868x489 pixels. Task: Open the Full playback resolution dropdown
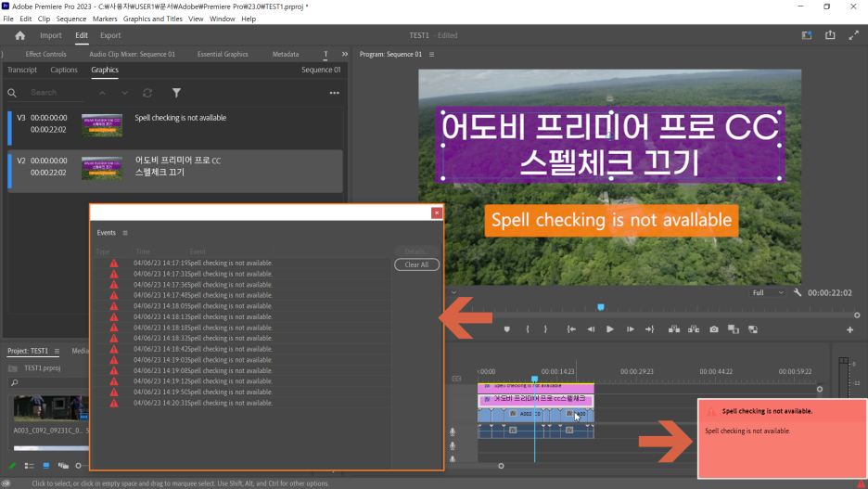coord(768,293)
